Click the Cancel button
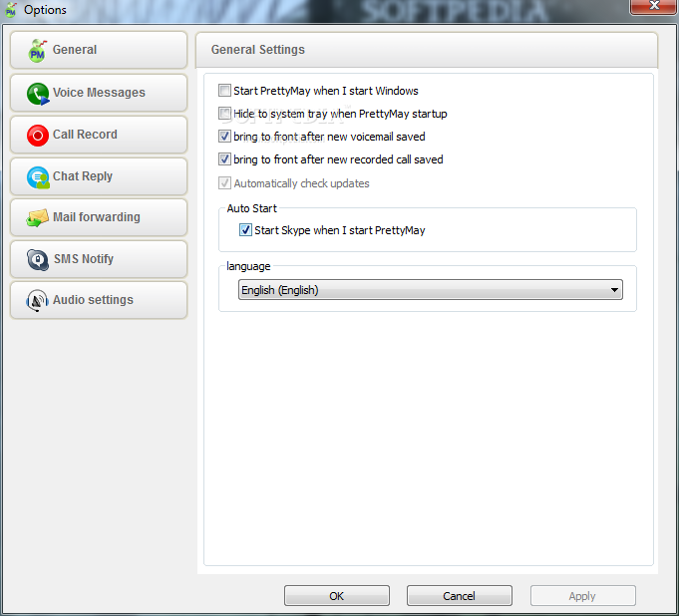This screenshot has width=679, height=616. pyautogui.click(x=459, y=596)
